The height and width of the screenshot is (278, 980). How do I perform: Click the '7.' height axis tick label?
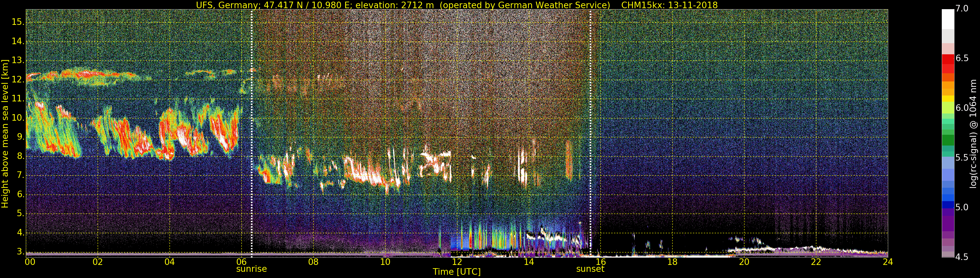click(20, 175)
